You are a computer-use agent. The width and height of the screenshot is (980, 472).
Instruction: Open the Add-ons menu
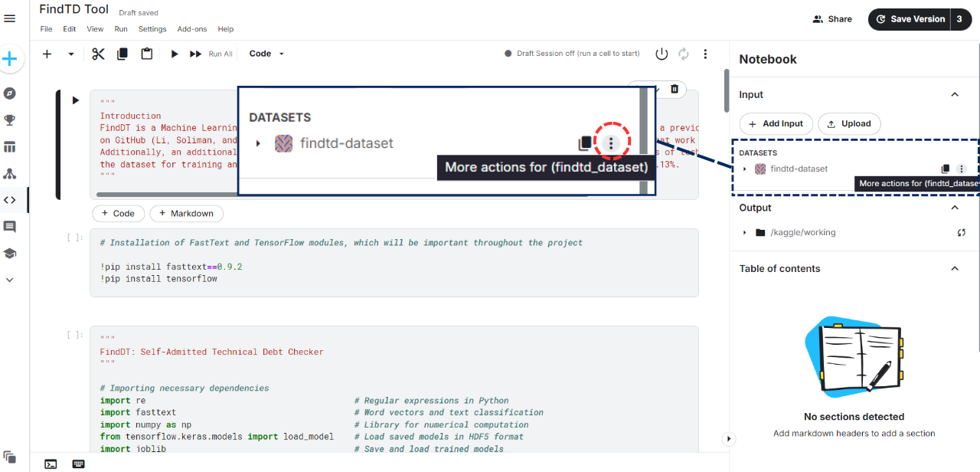[191, 29]
